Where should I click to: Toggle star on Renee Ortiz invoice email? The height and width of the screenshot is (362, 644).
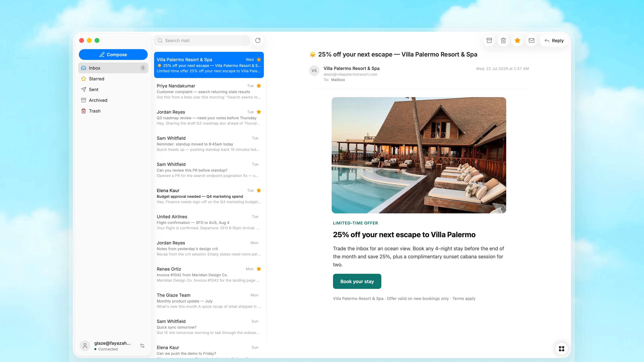pos(259,269)
